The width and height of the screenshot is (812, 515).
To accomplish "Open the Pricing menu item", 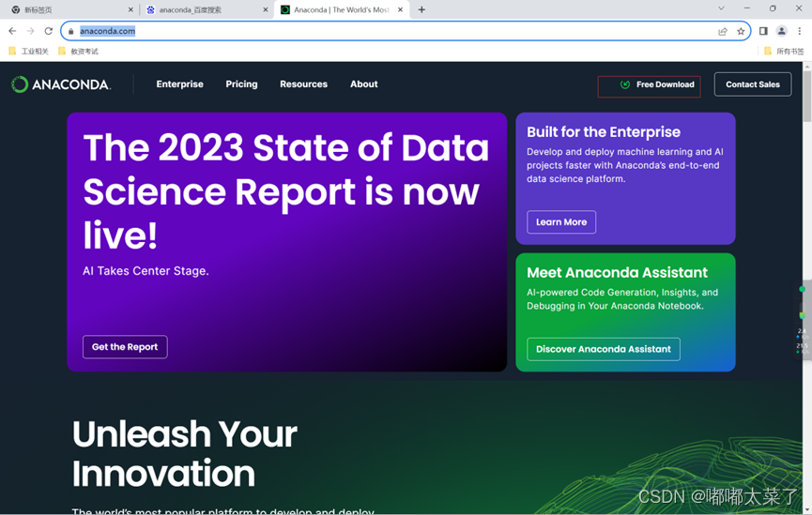I will tap(241, 83).
